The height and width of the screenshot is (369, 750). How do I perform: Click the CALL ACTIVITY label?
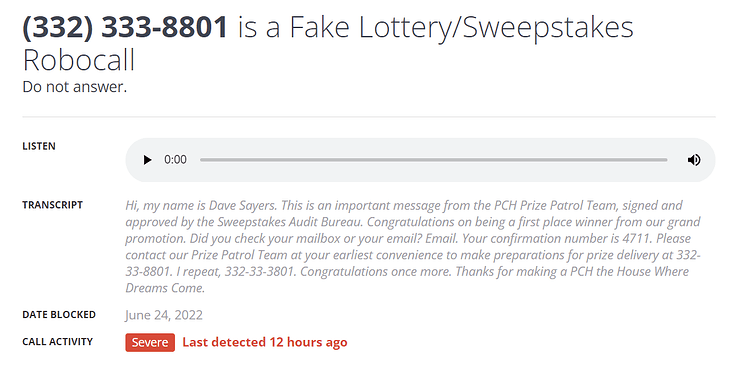click(x=57, y=342)
